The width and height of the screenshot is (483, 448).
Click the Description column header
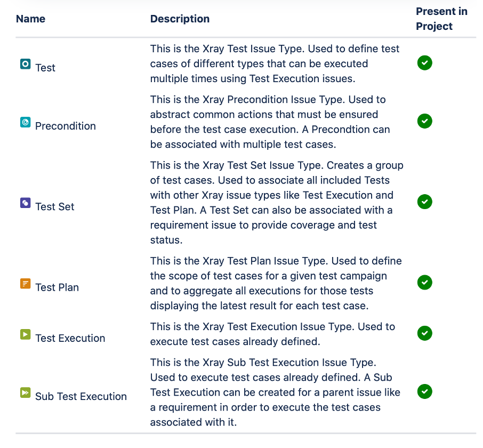tap(180, 19)
